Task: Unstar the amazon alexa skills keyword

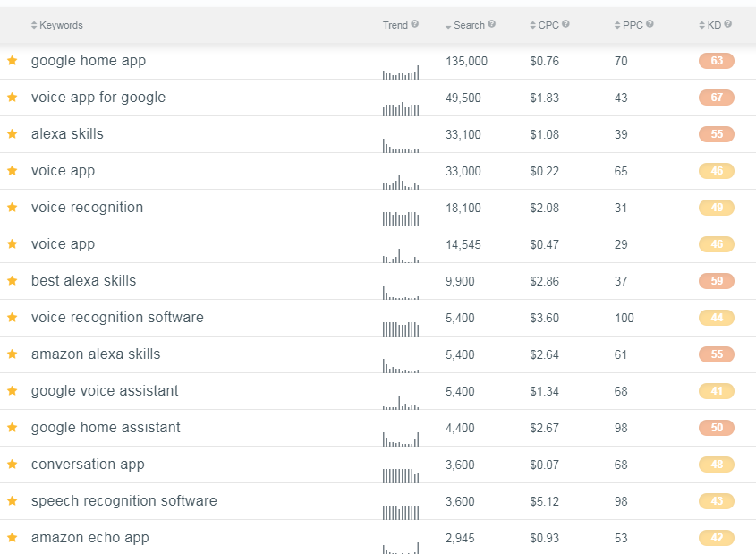Action: point(13,354)
